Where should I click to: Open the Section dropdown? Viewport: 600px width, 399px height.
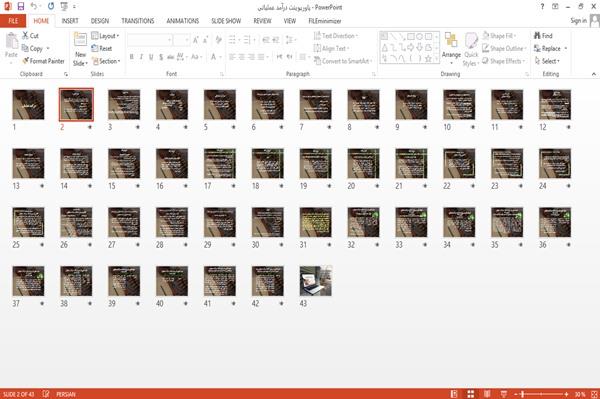point(106,61)
